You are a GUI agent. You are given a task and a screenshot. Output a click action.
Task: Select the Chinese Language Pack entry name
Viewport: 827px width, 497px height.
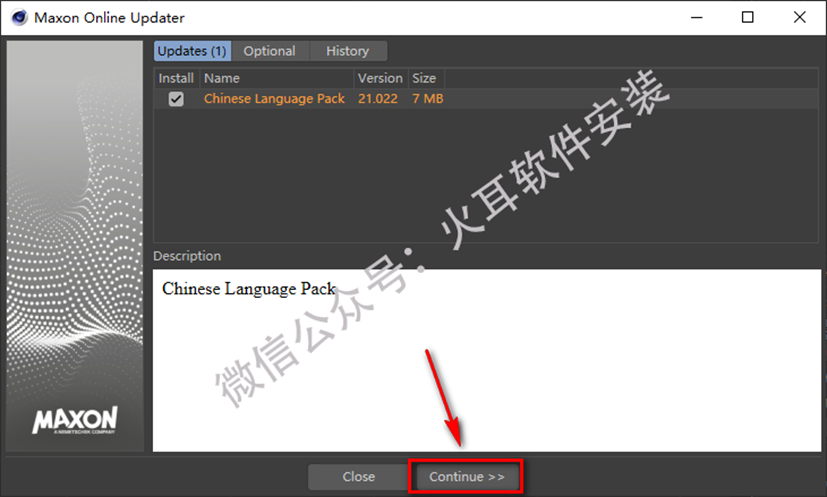274,99
